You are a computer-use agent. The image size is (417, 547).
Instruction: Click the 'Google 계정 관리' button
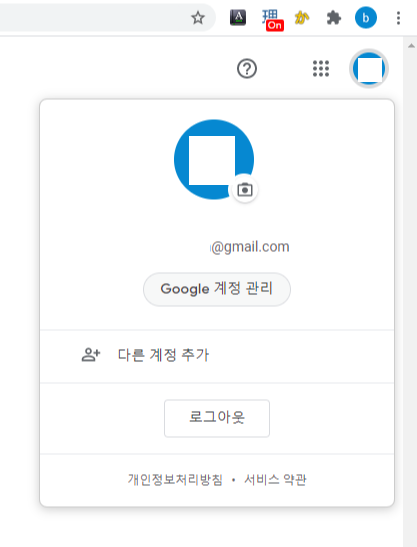pyautogui.click(x=217, y=289)
